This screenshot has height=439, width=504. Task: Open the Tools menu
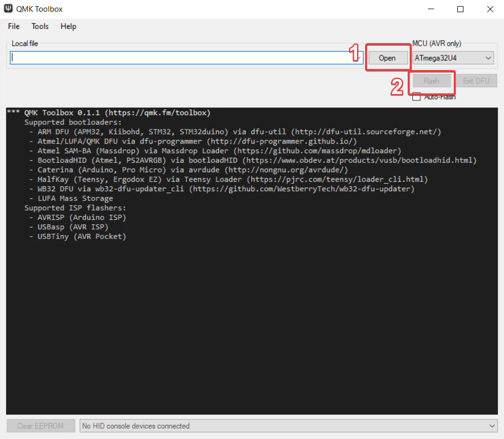point(40,26)
